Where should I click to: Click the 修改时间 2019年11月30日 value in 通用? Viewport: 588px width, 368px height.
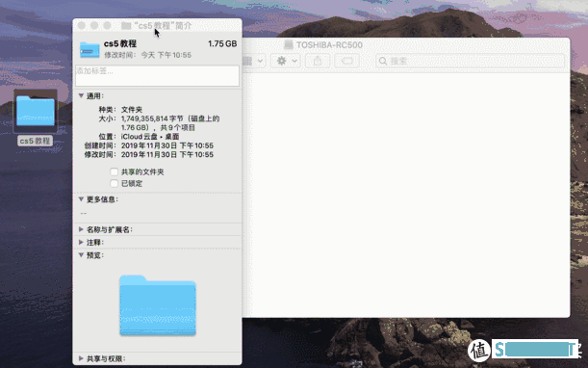pyautogui.click(x=167, y=155)
